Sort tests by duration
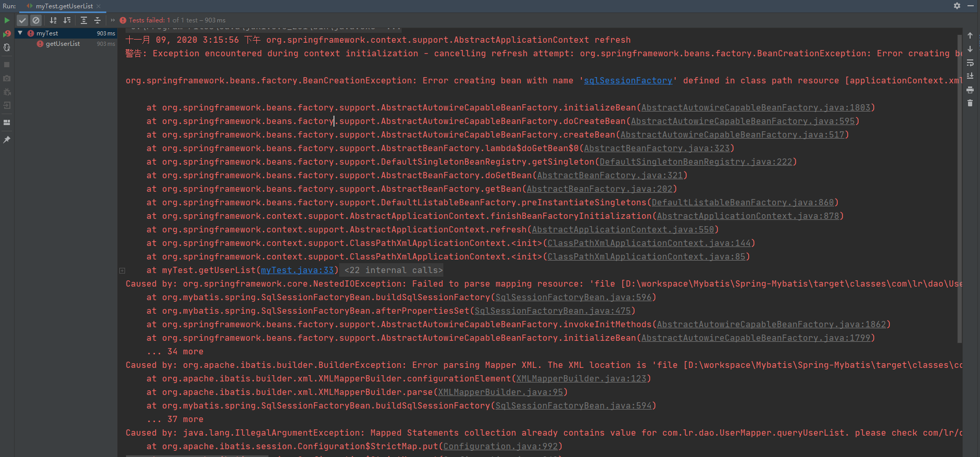The height and width of the screenshot is (457, 980). coord(67,20)
